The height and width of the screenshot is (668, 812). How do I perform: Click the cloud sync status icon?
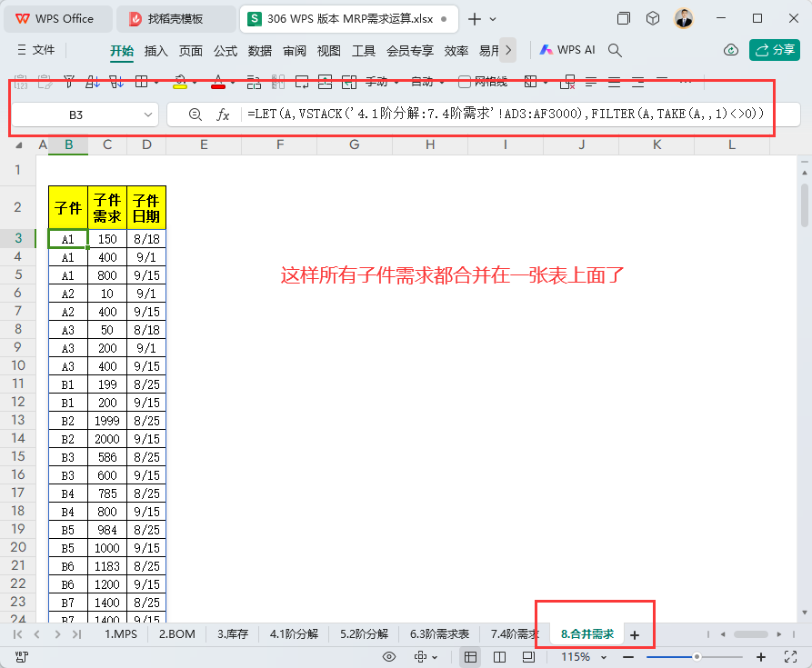(x=731, y=50)
